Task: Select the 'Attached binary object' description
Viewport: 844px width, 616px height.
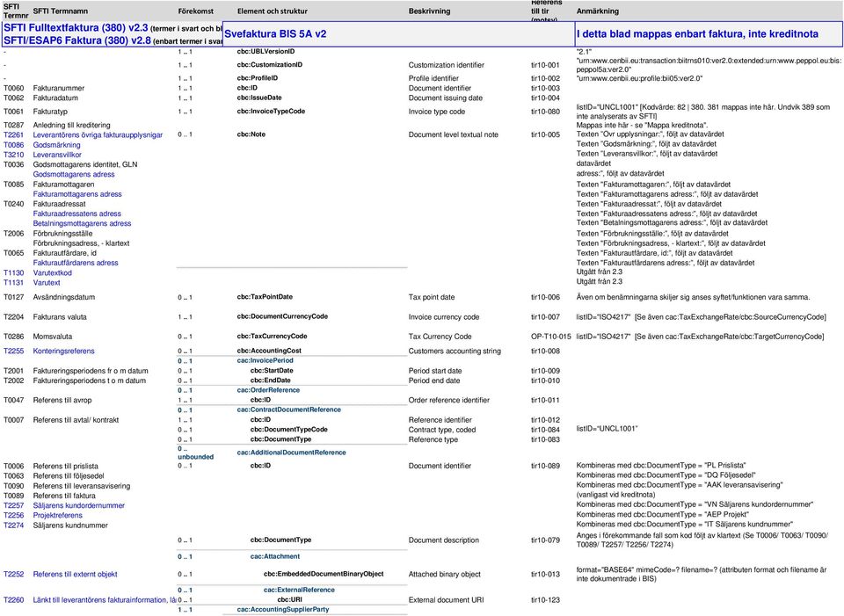Action: pyautogui.click(x=444, y=574)
